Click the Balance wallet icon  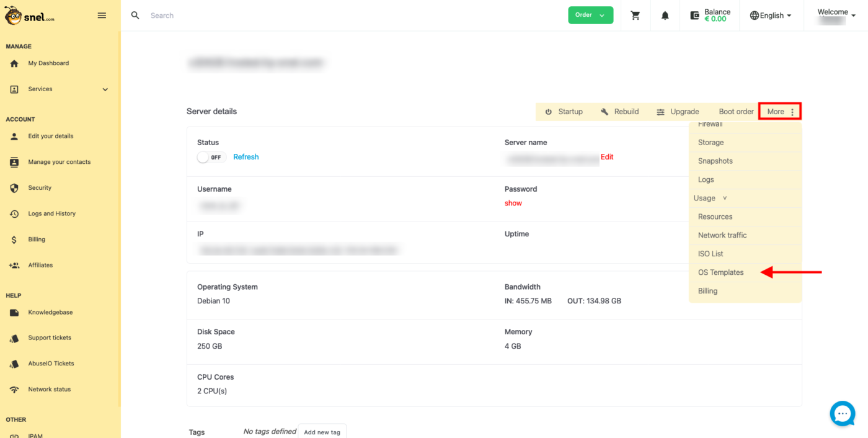click(694, 16)
